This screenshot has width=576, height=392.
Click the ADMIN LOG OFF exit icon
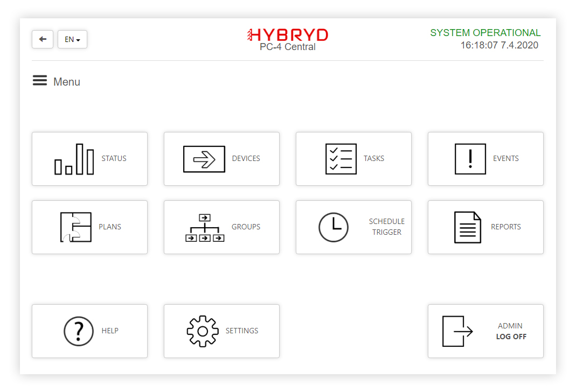pos(457,331)
